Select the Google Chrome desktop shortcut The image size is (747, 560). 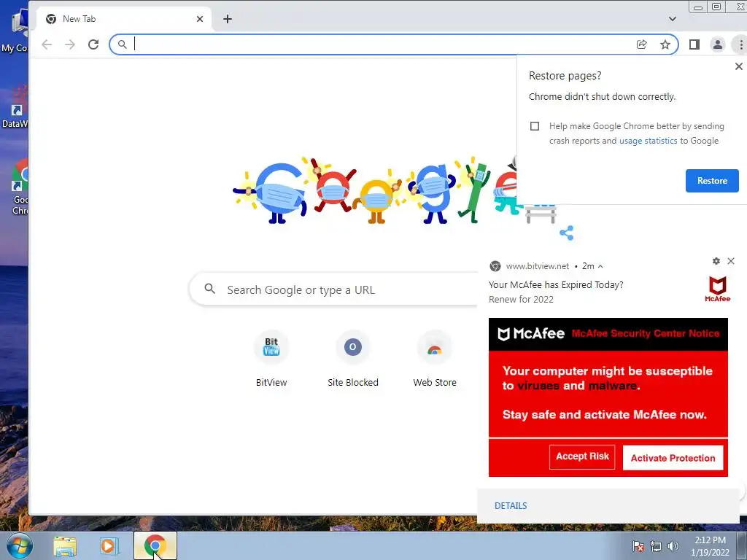[19, 188]
